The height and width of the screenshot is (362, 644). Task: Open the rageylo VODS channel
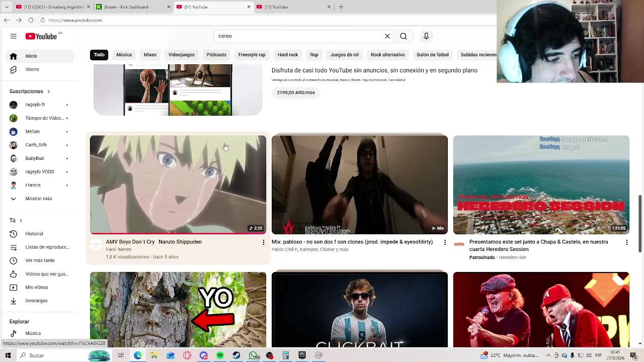tap(39, 171)
